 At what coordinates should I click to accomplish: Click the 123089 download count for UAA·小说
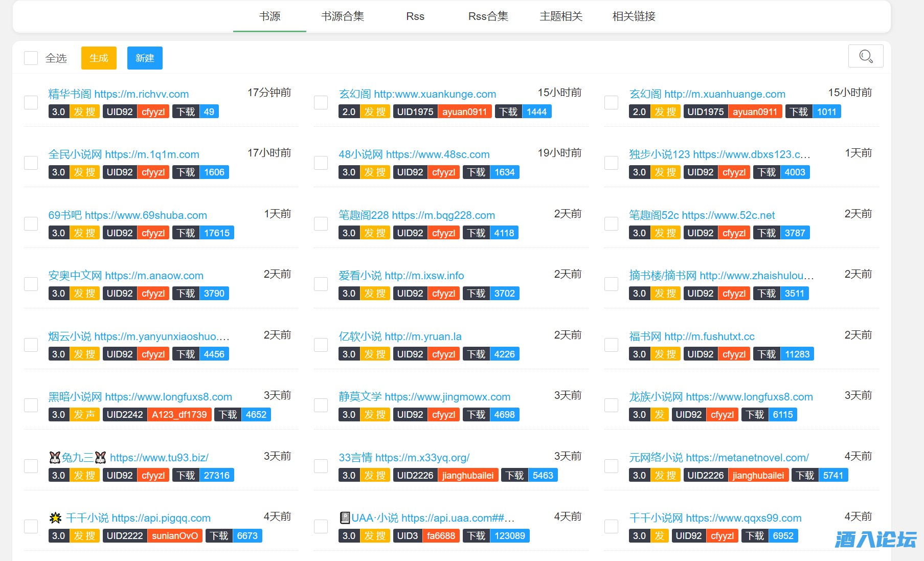509,536
